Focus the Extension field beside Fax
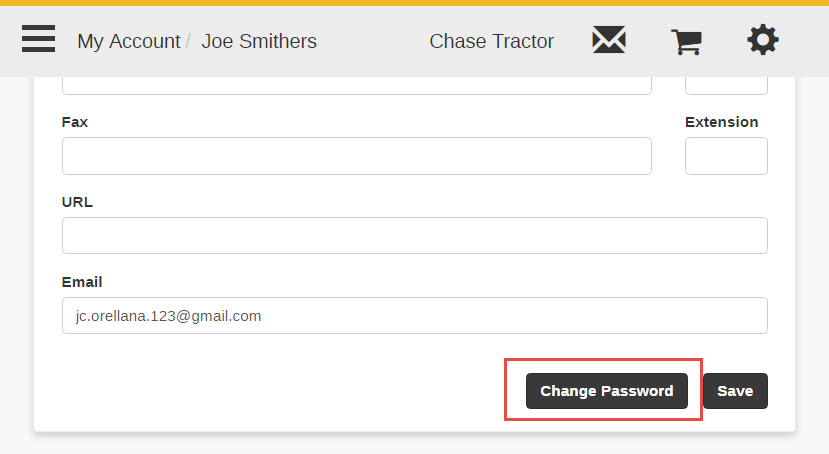The image size is (829, 454). point(726,156)
